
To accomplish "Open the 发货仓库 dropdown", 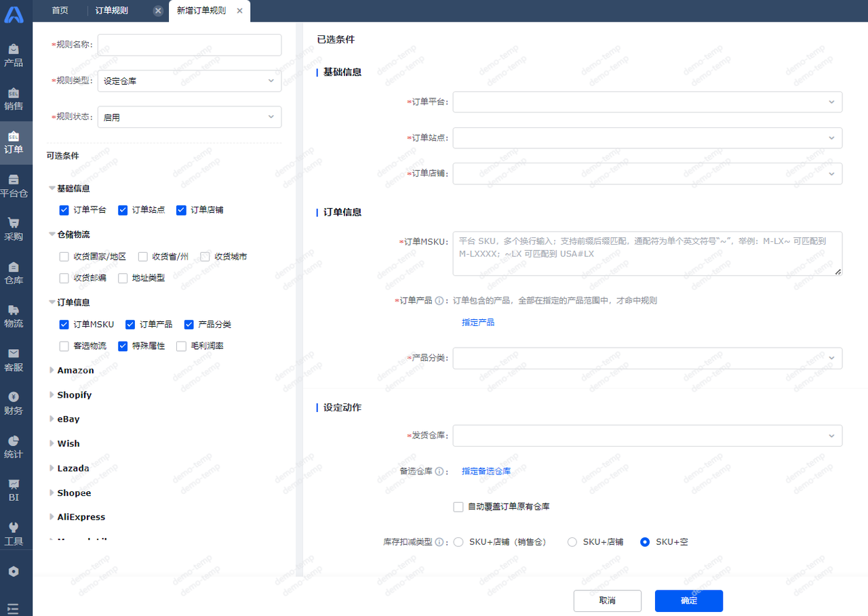I will [x=648, y=436].
